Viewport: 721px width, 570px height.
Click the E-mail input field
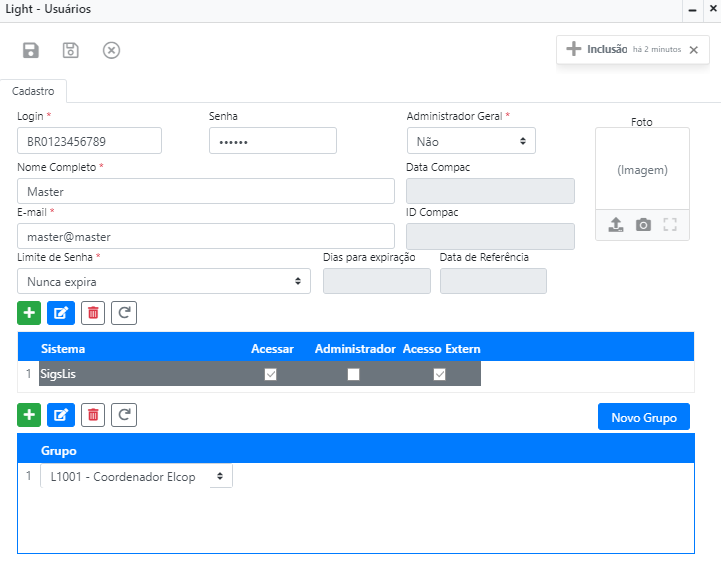(206, 236)
